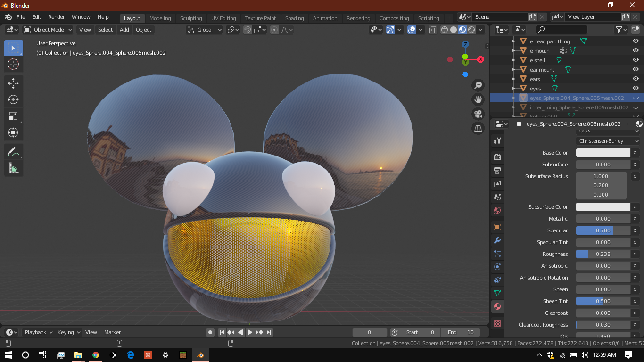Open the File menu
Screen dimensions: 644x362
21,17
